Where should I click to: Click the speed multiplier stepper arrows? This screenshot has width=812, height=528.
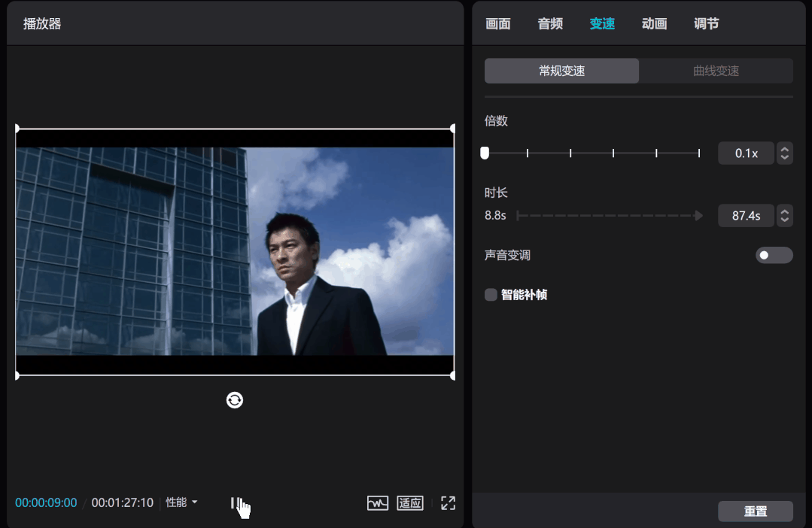pos(785,153)
